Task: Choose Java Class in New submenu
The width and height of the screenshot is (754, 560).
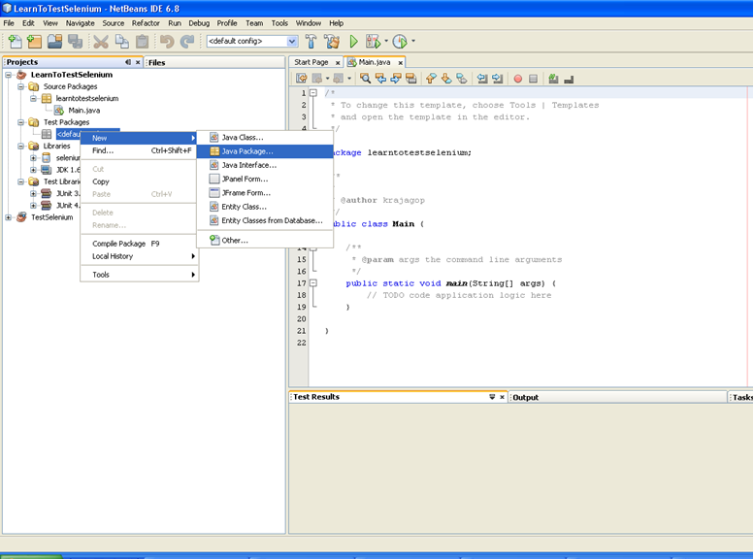Action: (x=265, y=137)
